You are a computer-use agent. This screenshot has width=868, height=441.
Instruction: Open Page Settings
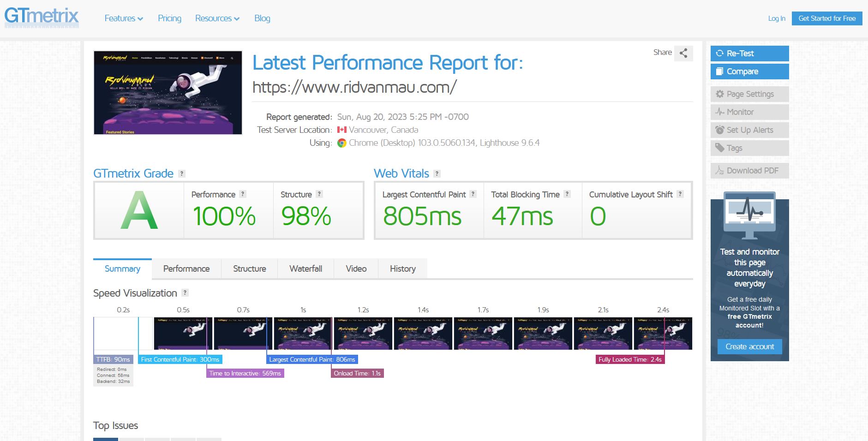[x=749, y=94]
